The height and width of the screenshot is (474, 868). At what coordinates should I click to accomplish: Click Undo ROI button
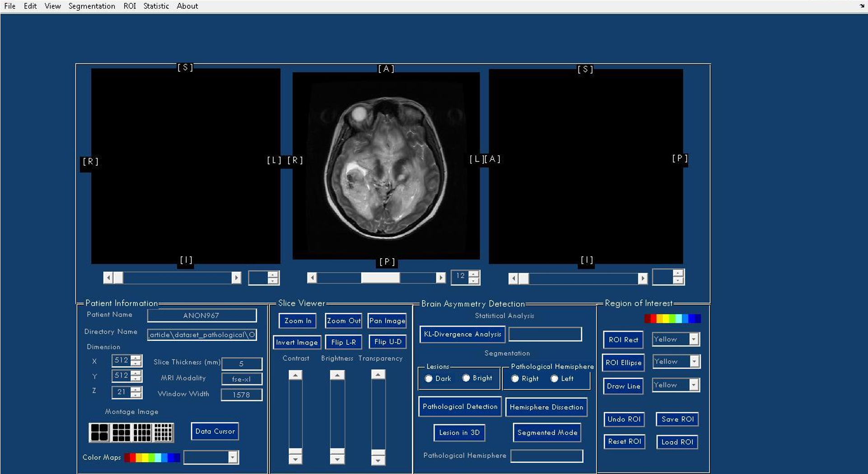pyautogui.click(x=624, y=419)
